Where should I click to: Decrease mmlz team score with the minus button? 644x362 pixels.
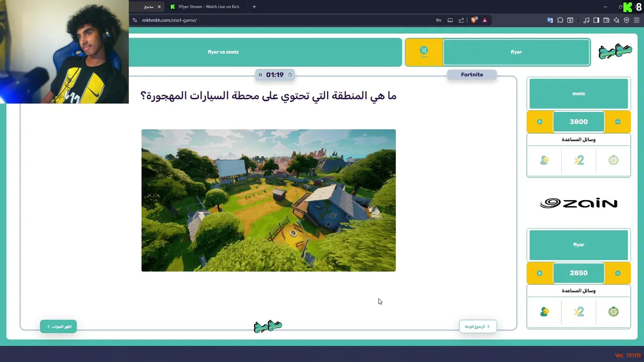618,122
